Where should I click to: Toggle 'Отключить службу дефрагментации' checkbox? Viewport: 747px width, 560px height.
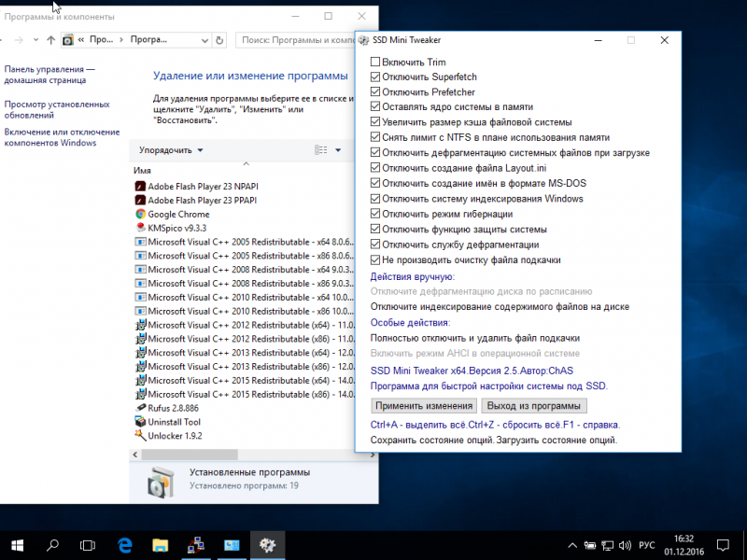pyautogui.click(x=375, y=245)
